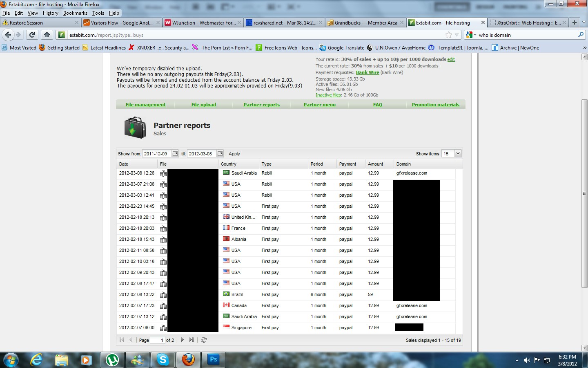Bookmark this page with the star
Screen dimensions: 588x368
449,35
